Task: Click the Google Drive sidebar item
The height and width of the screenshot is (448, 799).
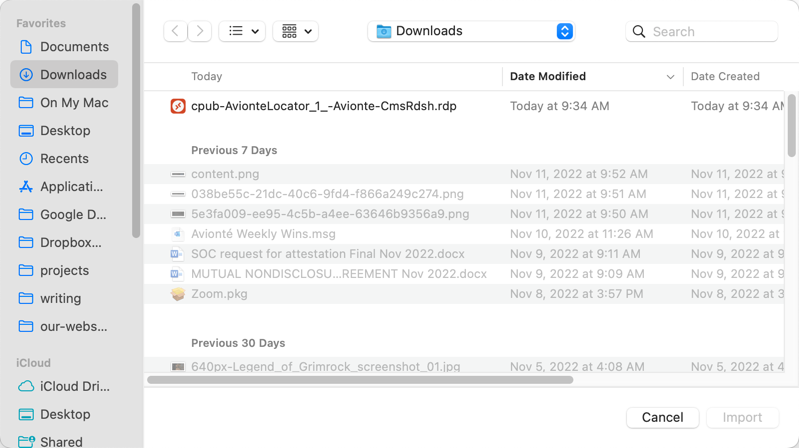Action: 72,215
